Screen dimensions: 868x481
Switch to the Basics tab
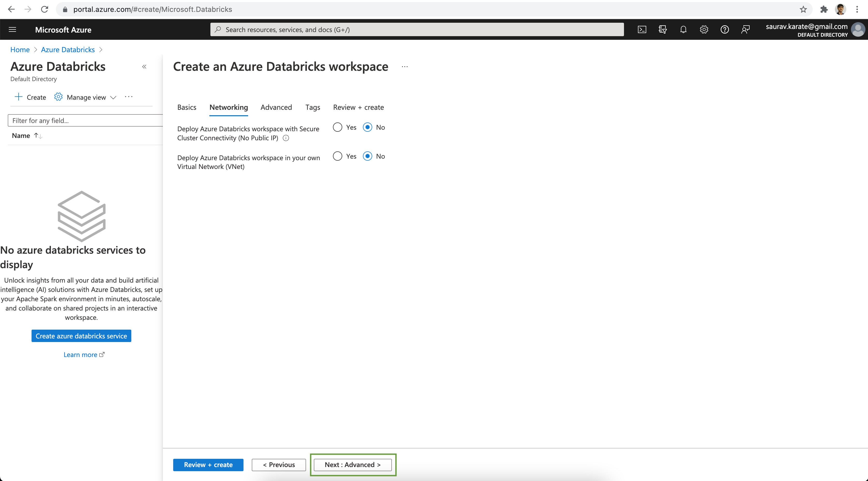187,107
